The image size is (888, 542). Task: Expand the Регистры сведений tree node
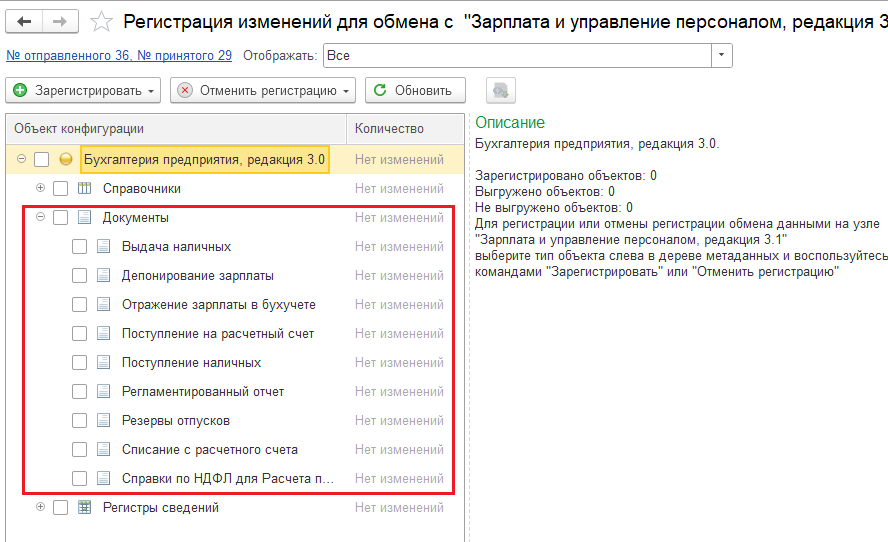pyautogui.click(x=40, y=506)
